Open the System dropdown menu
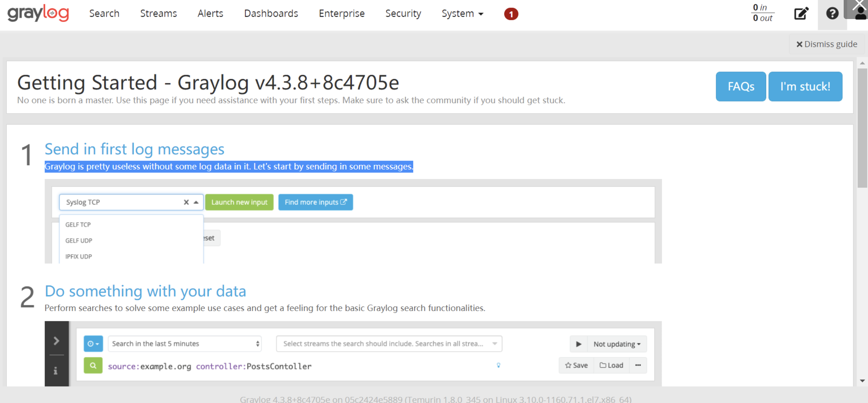Viewport: 868px width, 403px height. [462, 14]
